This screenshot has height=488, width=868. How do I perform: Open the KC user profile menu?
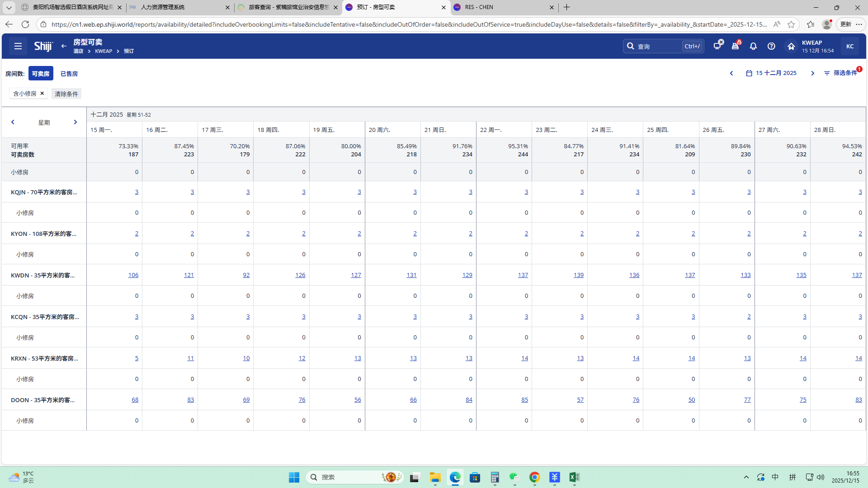tap(850, 46)
